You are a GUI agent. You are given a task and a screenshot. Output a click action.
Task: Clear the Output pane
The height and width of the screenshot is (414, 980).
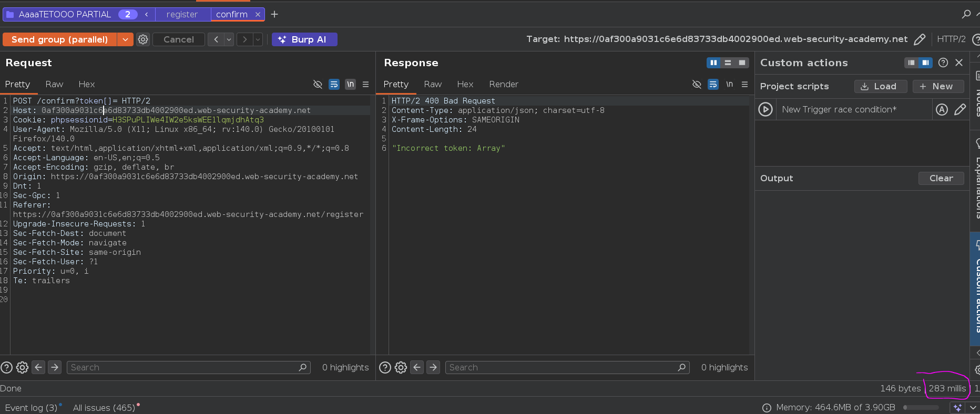(941, 178)
